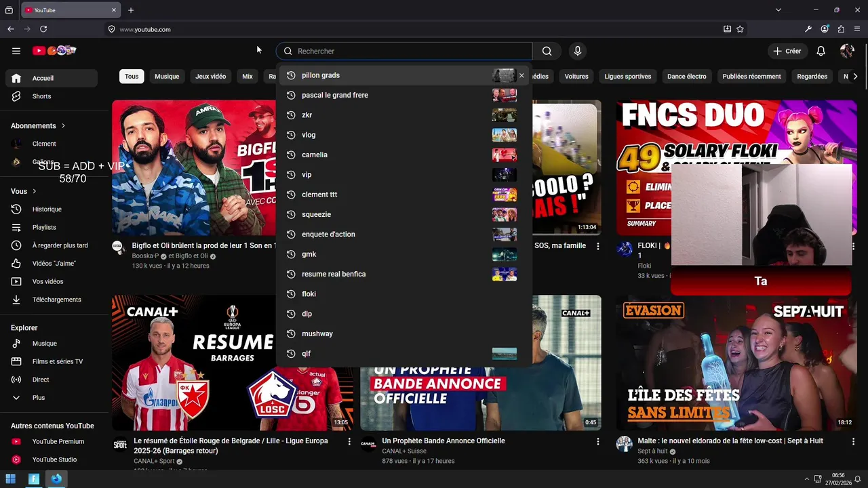Image resolution: width=868 pixels, height=488 pixels.
Task: Open Films et séries TV
Action: tap(52, 361)
